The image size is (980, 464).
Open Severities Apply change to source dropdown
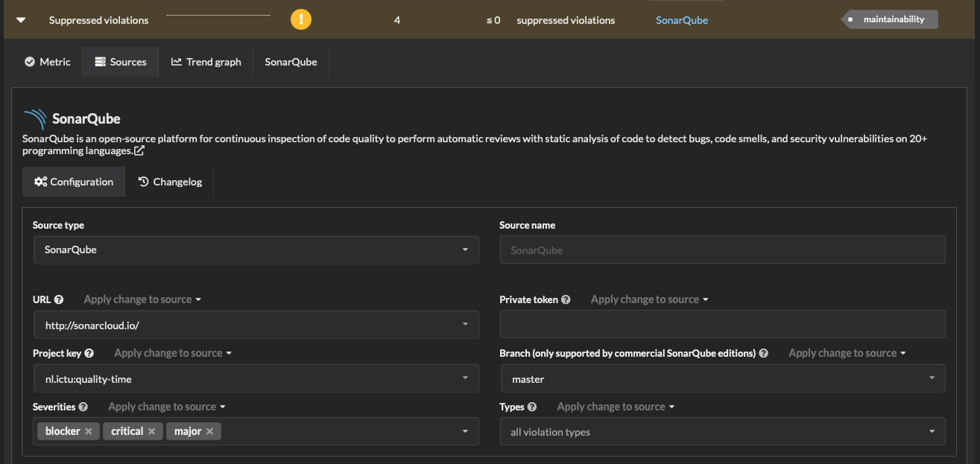pos(167,407)
